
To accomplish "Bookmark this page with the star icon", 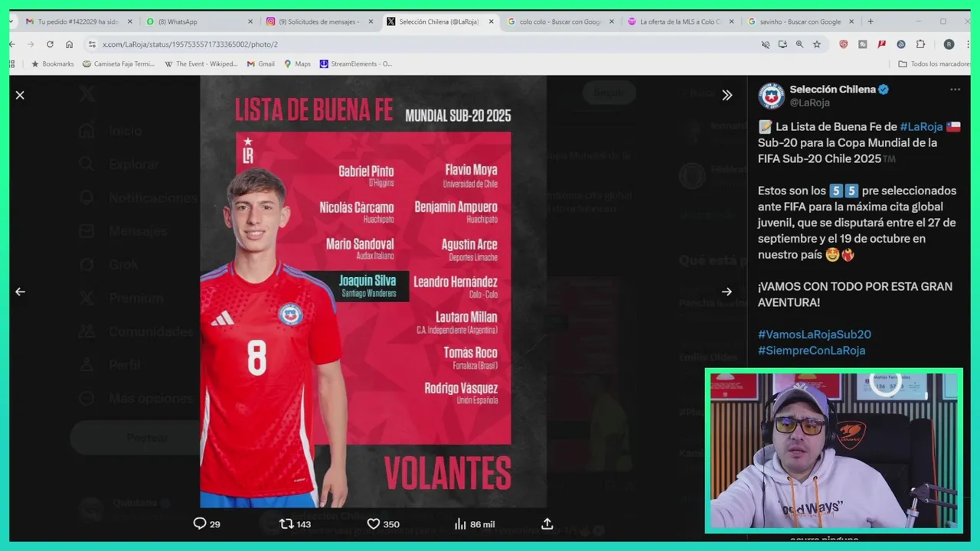I will click(817, 44).
